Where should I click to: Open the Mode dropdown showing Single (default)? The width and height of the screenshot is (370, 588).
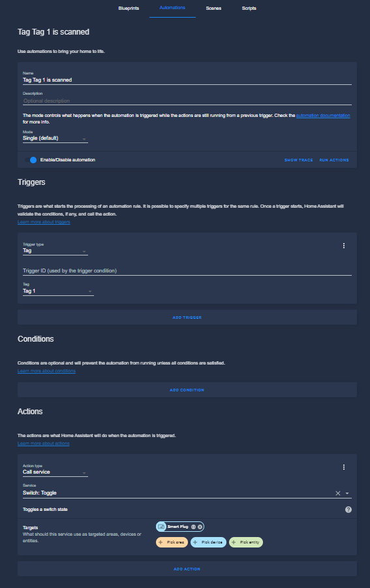[x=55, y=139]
